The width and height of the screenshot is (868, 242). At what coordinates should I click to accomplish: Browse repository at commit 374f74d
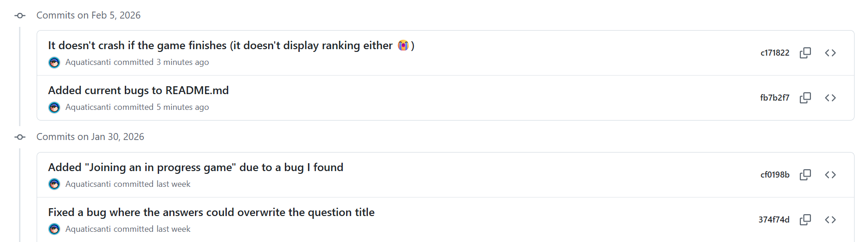point(830,220)
